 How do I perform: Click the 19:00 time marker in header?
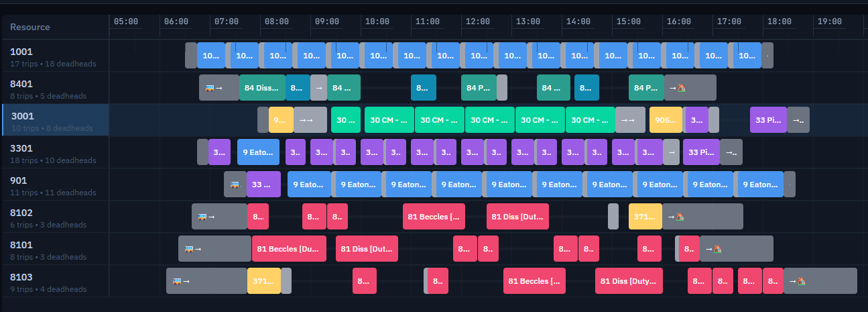click(828, 21)
